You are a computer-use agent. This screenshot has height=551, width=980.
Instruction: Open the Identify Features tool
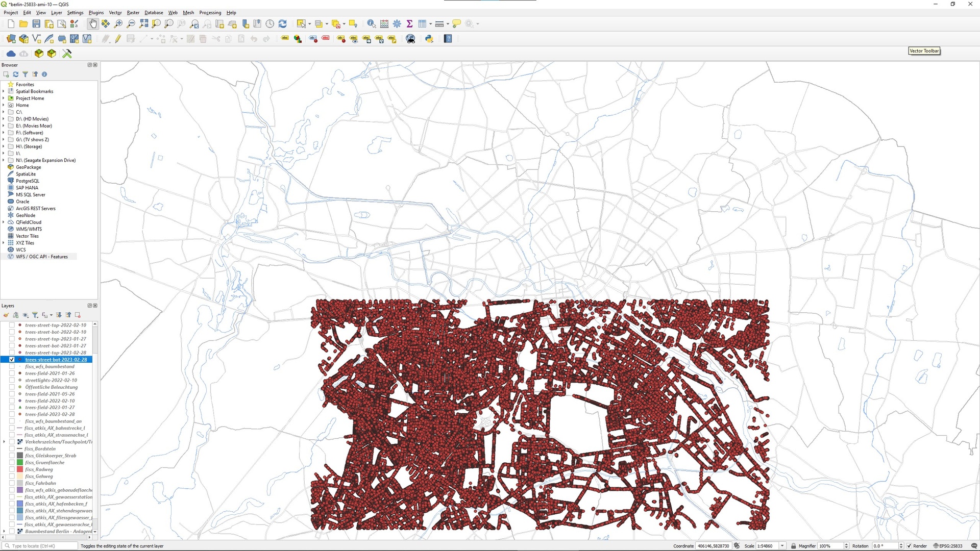[371, 24]
